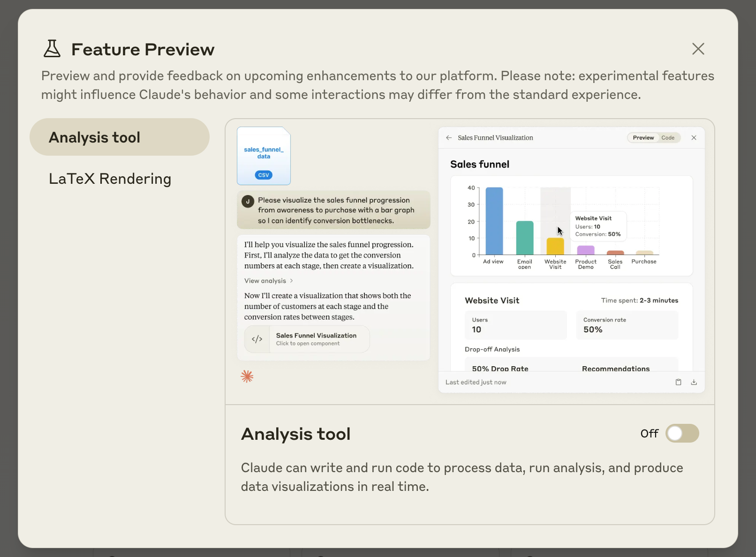The height and width of the screenshot is (557, 756).
Task: Expand the View analysis chevron
Action: [292, 281]
